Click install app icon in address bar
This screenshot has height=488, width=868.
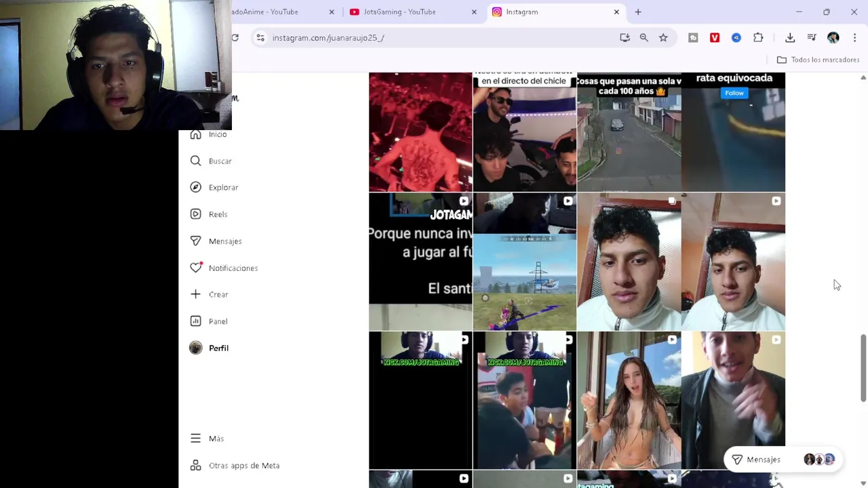[x=625, y=38]
